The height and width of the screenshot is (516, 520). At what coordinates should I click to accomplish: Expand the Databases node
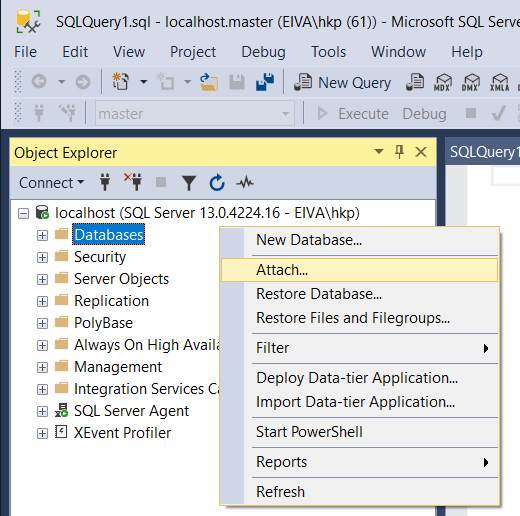point(42,235)
